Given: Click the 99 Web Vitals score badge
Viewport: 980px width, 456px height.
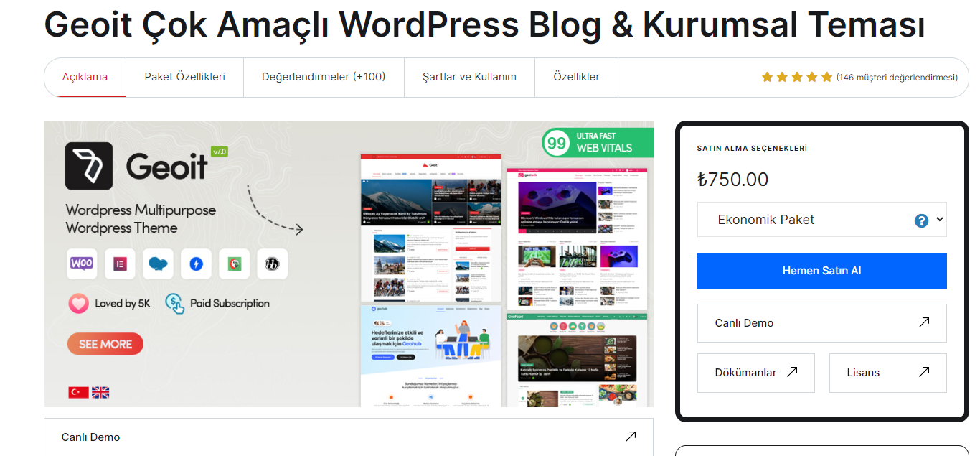Looking at the screenshot, I should (x=557, y=142).
